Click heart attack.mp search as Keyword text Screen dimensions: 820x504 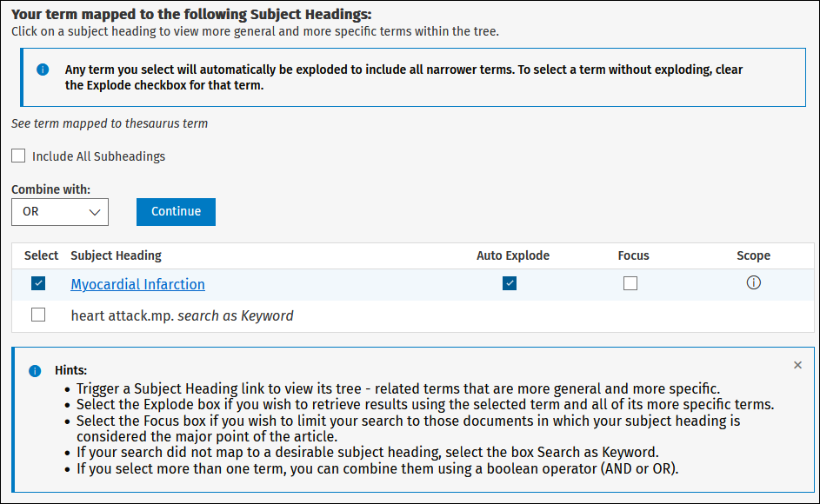[182, 315]
